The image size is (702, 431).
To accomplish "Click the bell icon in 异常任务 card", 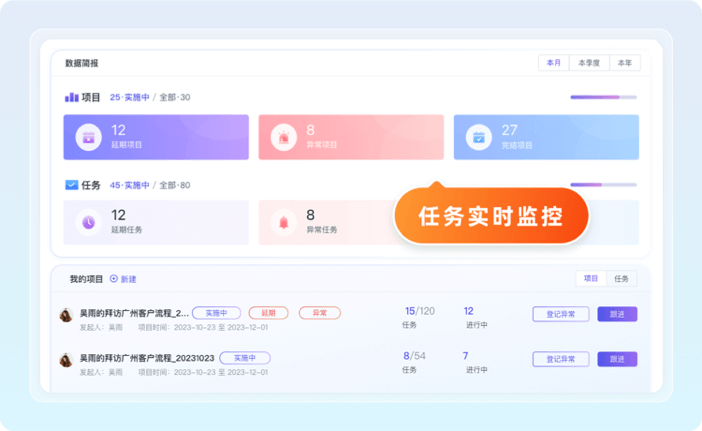I will pyautogui.click(x=283, y=222).
